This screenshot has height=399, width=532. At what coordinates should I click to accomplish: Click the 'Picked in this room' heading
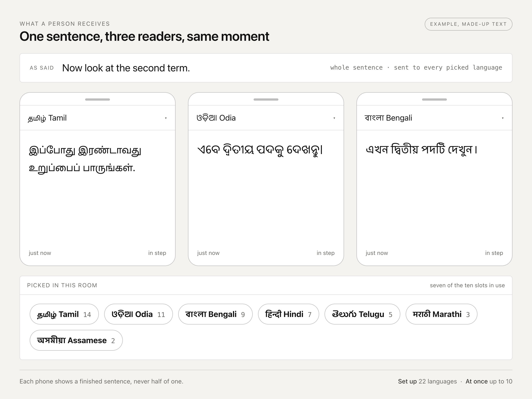click(x=62, y=285)
